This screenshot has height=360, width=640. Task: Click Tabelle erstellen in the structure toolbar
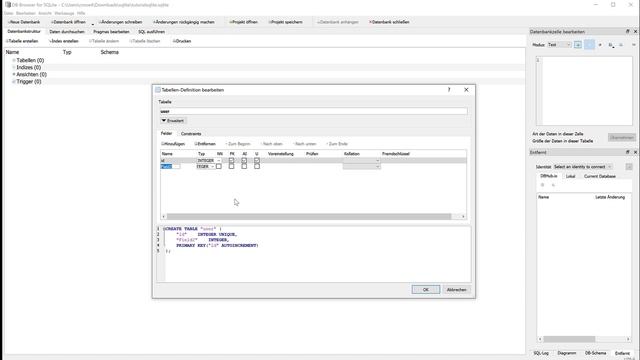coord(22,41)
